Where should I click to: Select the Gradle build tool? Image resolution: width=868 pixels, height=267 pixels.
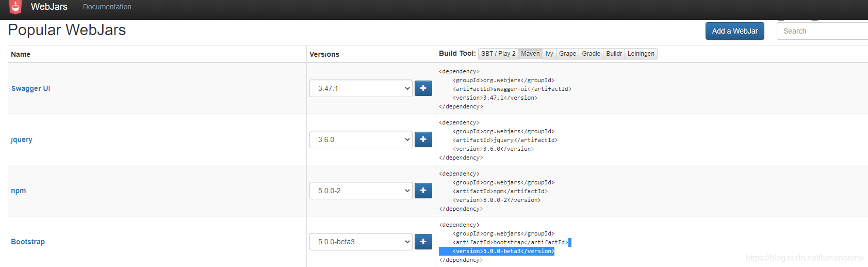point(591,54)
